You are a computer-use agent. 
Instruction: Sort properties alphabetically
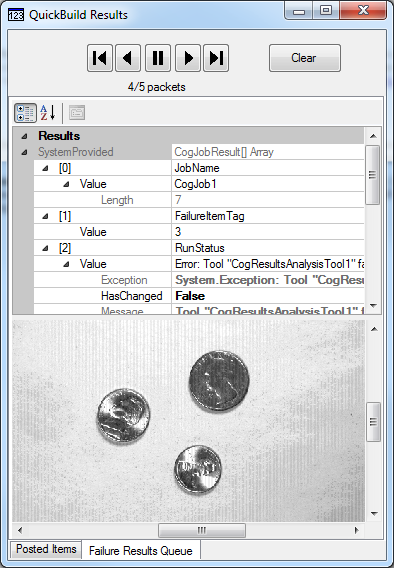point(48,113)
